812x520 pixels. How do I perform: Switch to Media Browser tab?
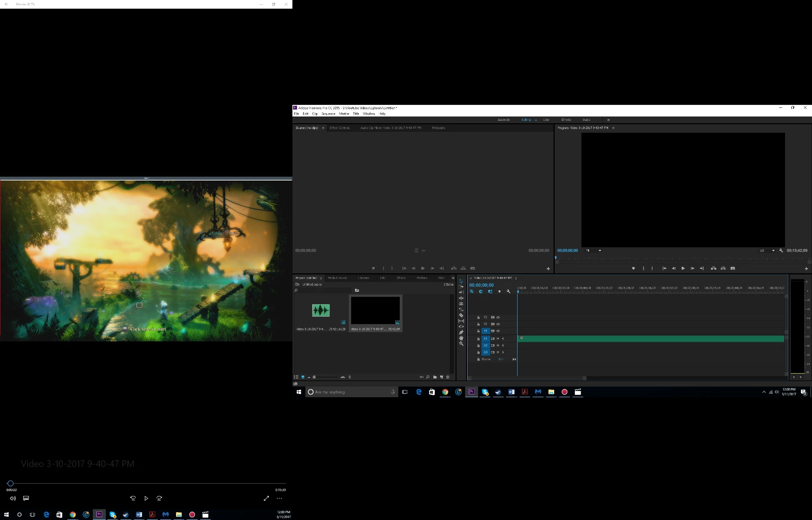coord(337,278)
